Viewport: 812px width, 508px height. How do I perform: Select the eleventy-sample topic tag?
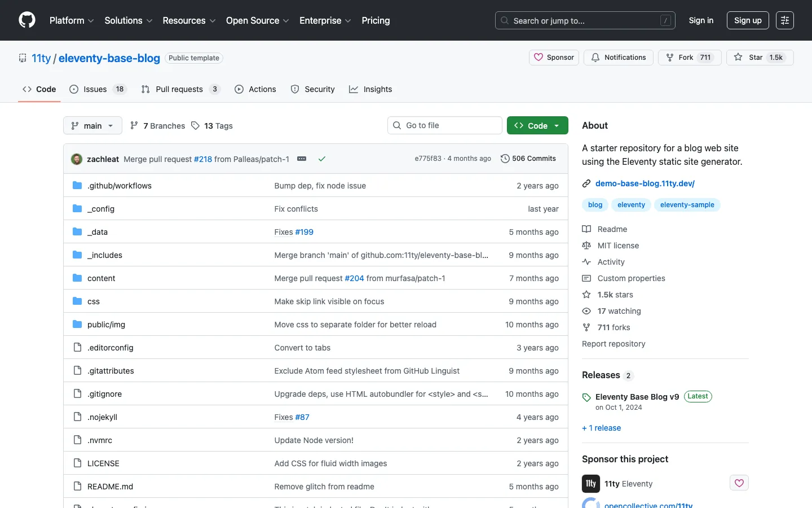(x=687, y=205)
